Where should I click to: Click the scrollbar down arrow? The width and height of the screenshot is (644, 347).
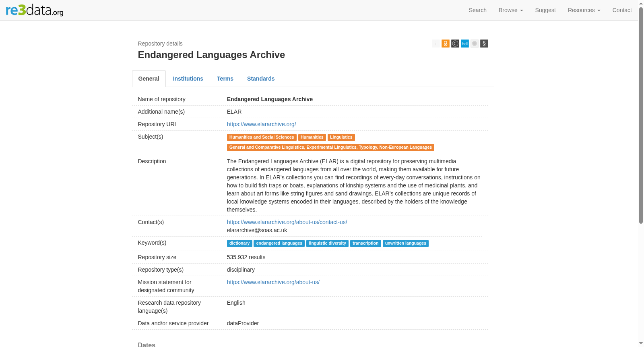click(641, 343)
